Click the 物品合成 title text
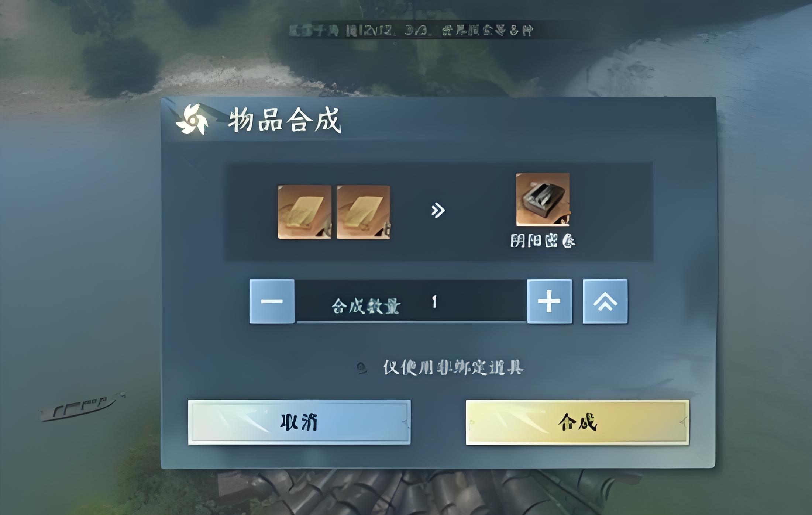 pos(285,120)
